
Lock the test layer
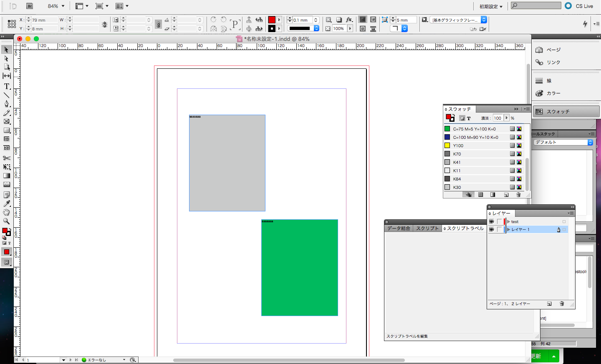pyautogui.click(x=499, y=221)
